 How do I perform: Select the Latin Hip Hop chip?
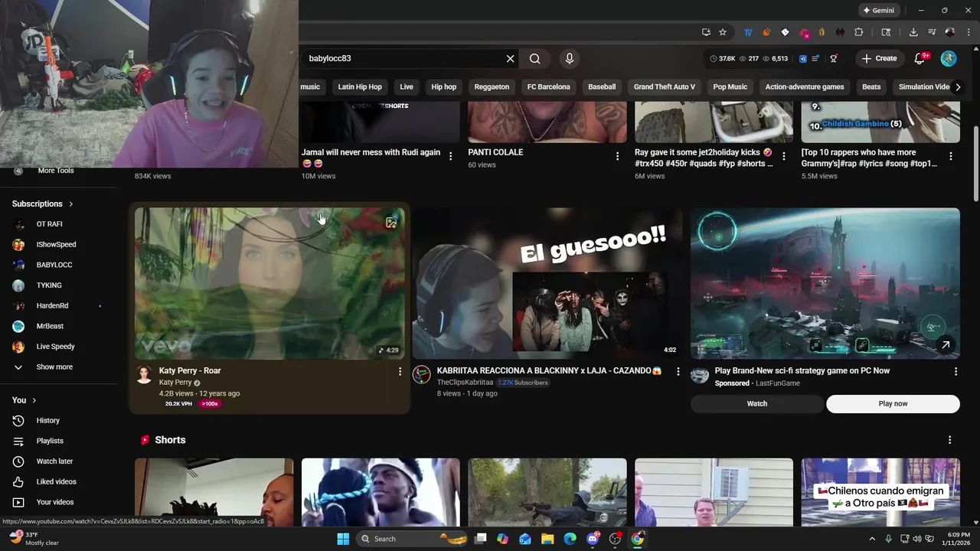(360, 86)
